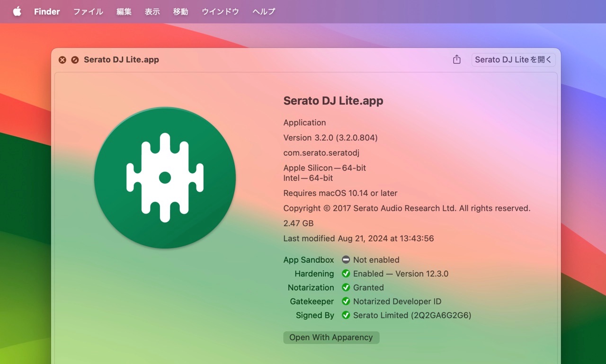Click the Apple Silicon—64-bit line

tap(325, 168)
